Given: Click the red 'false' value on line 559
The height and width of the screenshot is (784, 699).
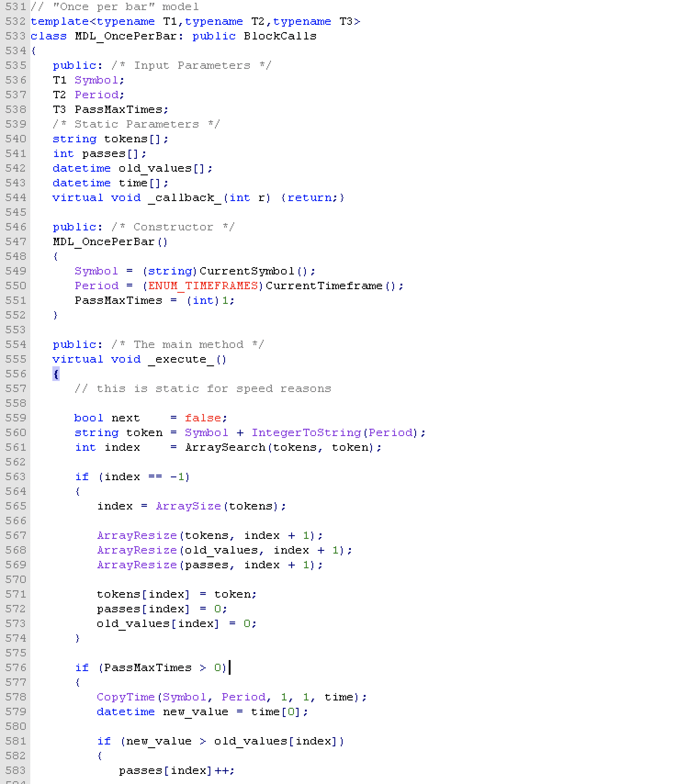Looking at the screenshot, I should click(x=203, y=418).
